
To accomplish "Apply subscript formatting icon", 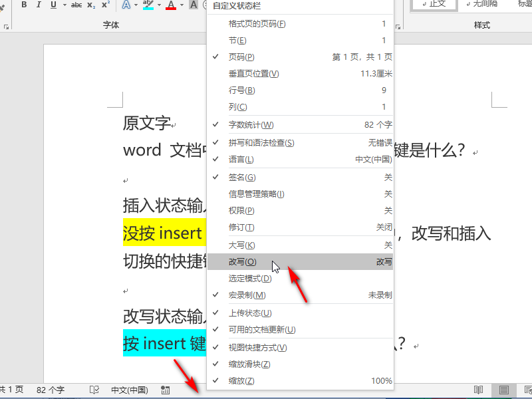I will click(x=91, y=5).
